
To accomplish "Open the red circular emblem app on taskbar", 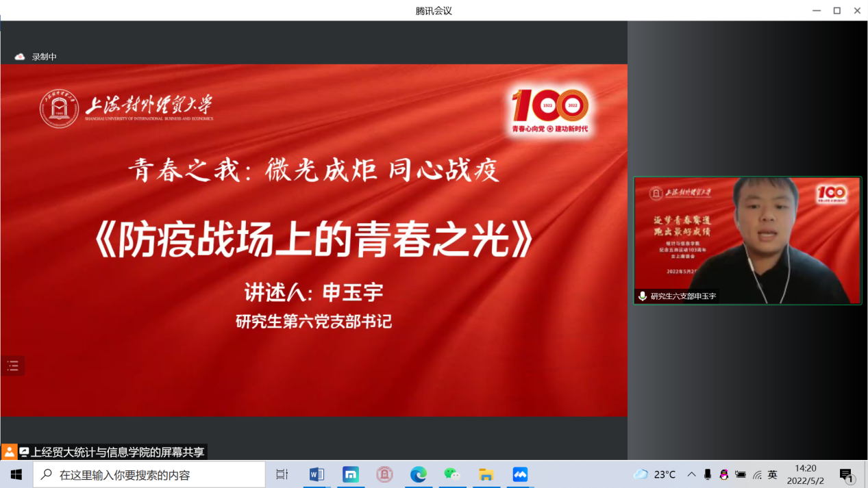I will point(384,474).
